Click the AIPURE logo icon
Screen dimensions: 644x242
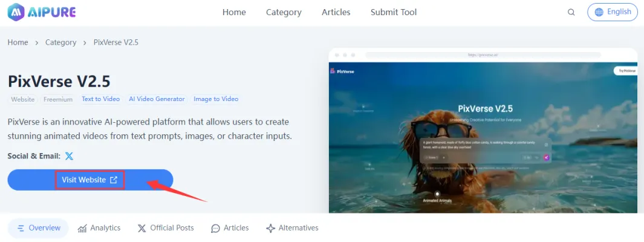coord(16,12)
